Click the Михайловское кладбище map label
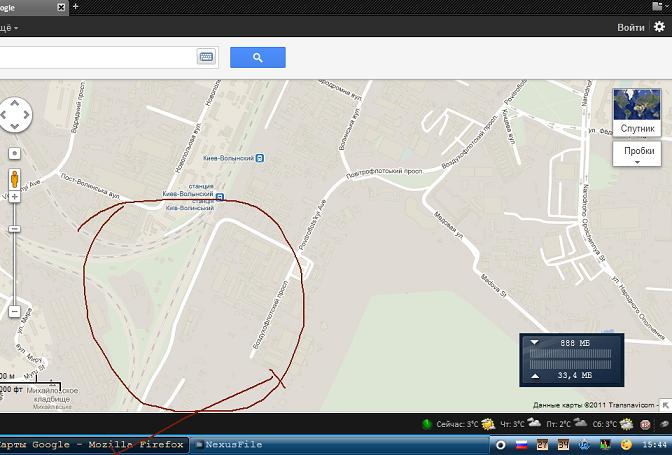 (52, 395)
